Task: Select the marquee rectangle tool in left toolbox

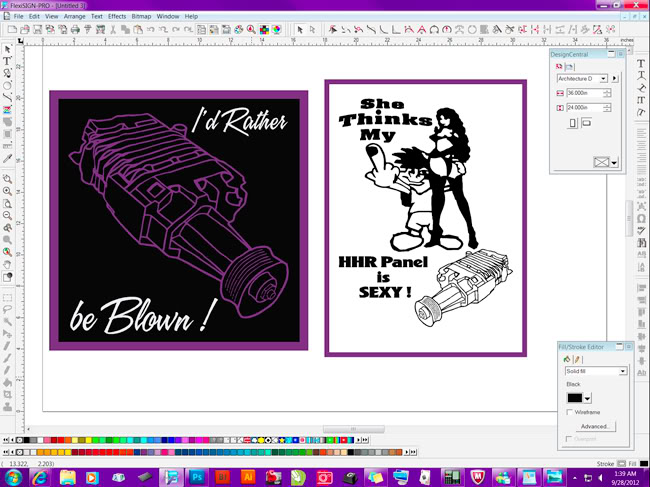Action: tap(7, 297)
